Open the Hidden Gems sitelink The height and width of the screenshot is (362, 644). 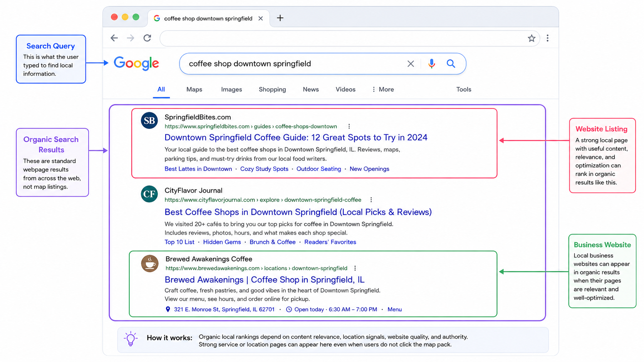pyautogui.click(x=222, y=242)
